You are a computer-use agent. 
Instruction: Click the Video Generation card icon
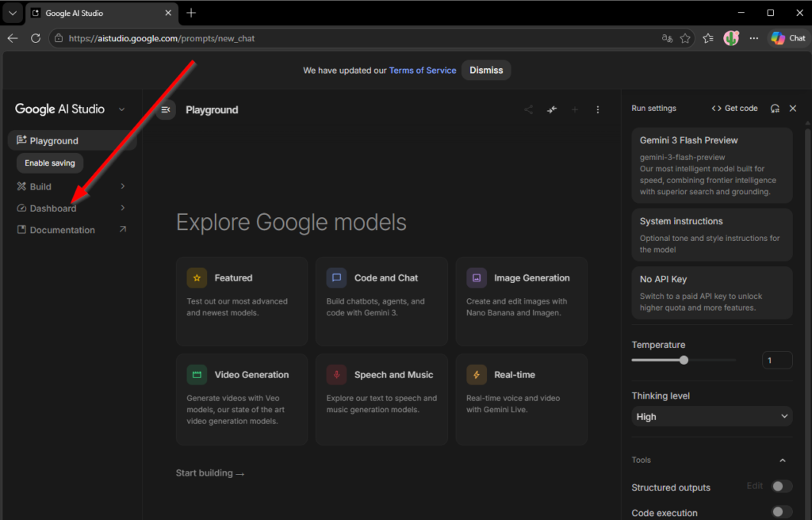197,375
